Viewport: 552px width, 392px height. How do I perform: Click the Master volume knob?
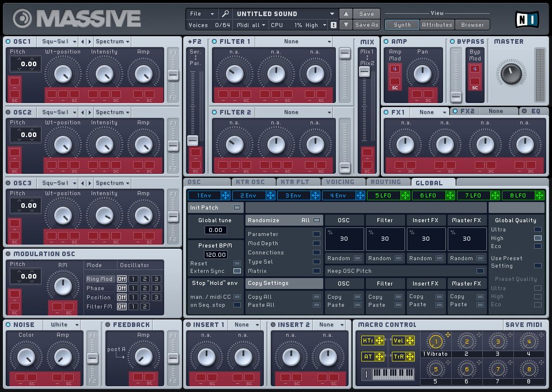tap(511, 73)
